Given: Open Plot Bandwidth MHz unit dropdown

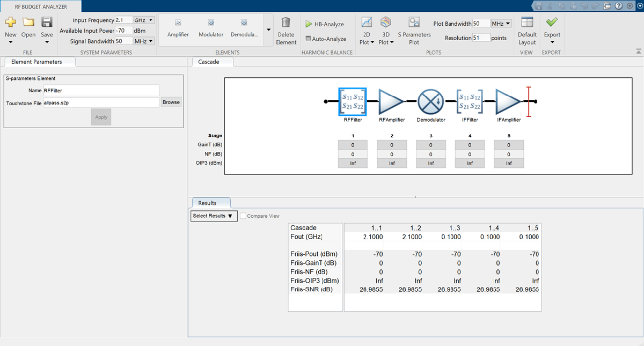Looking at the screenshot, I should (501, 24).
